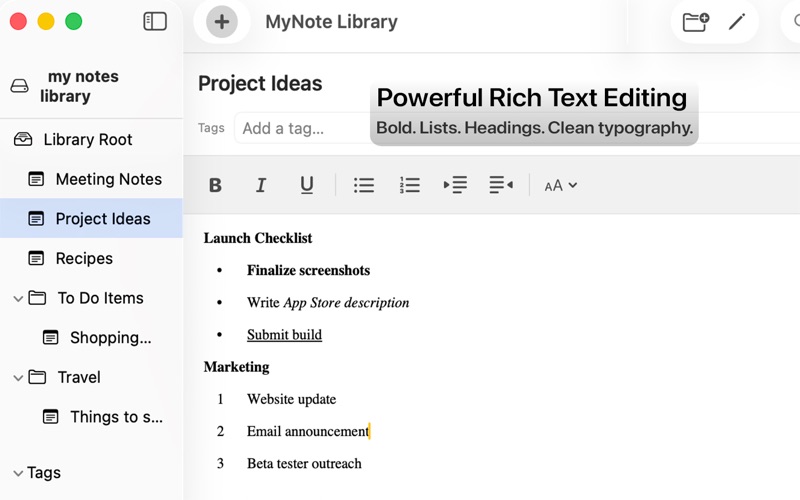
Task: Click the To Do Items folder icon
Action: pyautogui.click(x=37, y=297)
